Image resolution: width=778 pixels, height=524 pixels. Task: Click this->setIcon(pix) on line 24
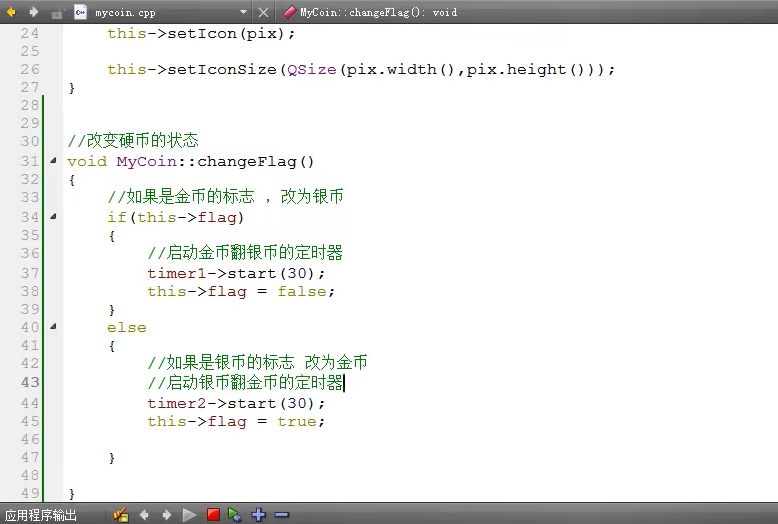201,33
